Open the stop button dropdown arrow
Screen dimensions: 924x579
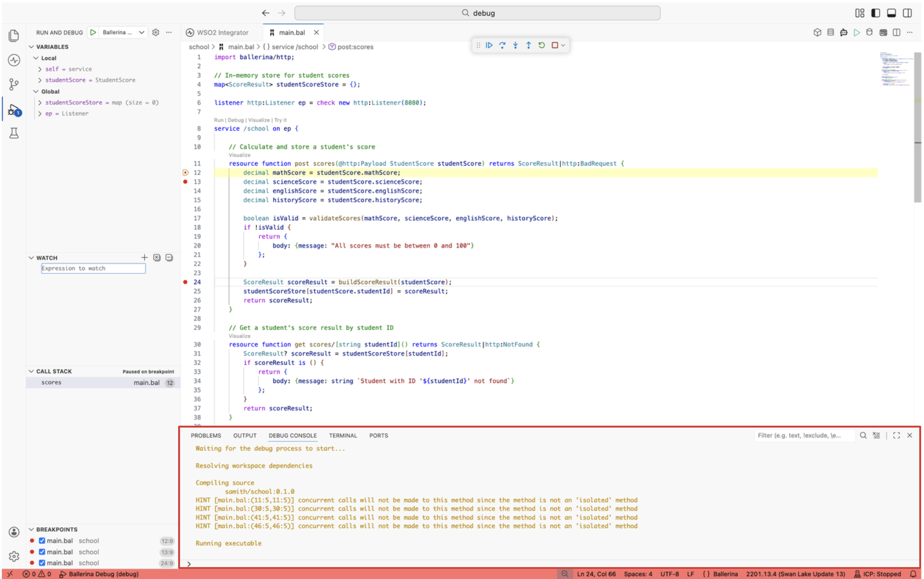563,45
